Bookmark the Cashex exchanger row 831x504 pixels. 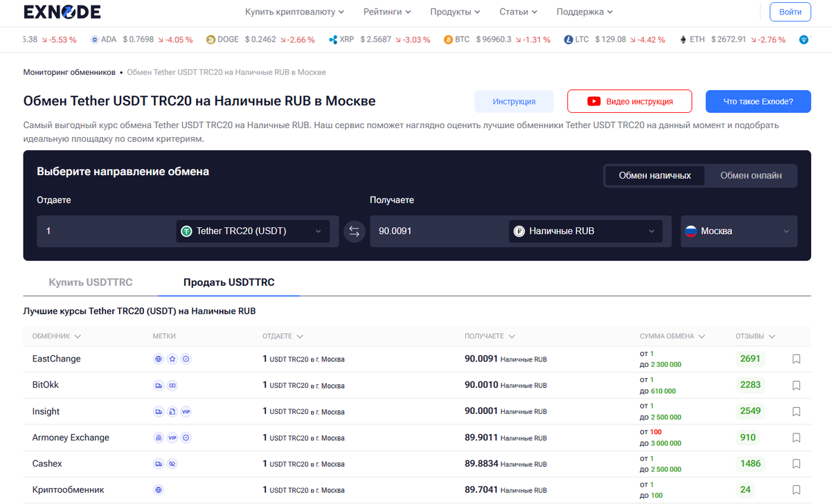point(796,464)
